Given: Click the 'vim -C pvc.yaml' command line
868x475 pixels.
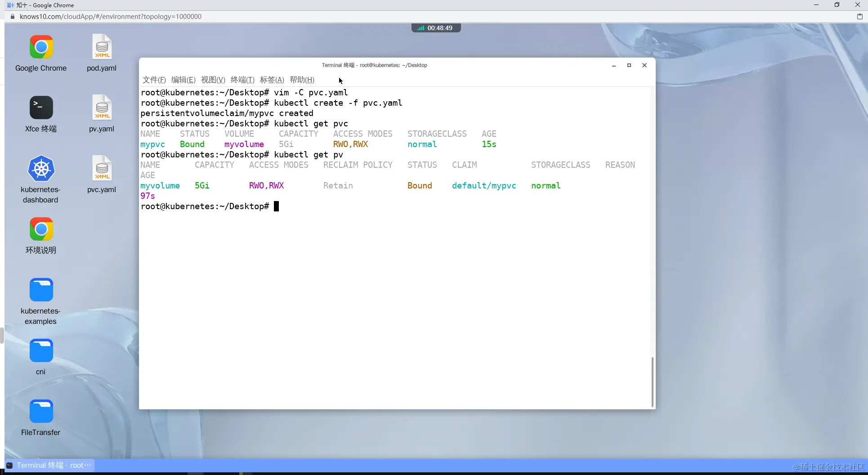Looking at the screenshot, I should click(244, 93).
